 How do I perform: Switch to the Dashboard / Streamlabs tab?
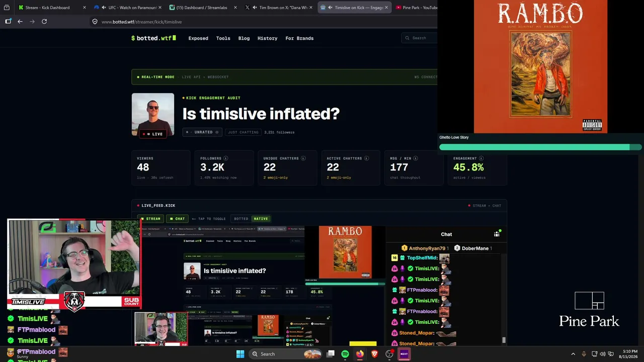(203, 8)
